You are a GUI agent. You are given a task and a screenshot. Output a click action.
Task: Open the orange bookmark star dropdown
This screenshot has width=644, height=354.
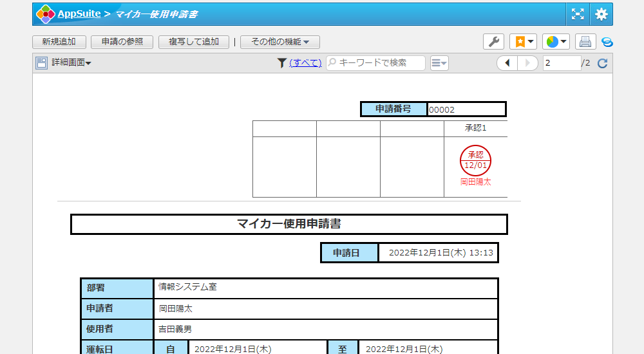(x=522, y=42)
